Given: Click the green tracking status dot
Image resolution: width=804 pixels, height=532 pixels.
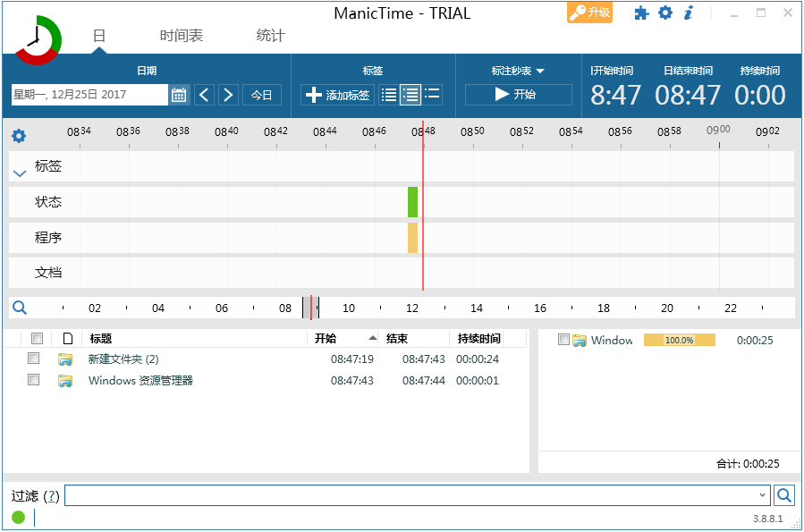Looking at the screenshot, I should coord(19,517).
